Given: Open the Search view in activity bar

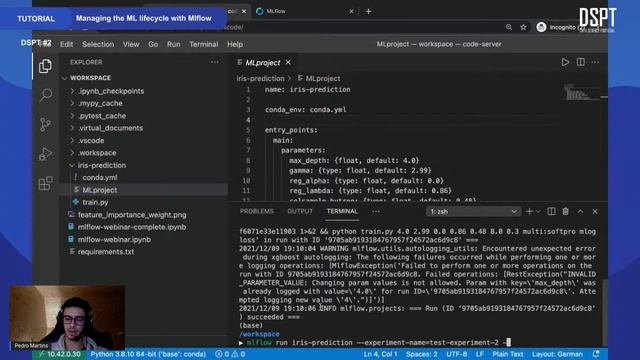Looking at the screenshot, I should point(45,96).
